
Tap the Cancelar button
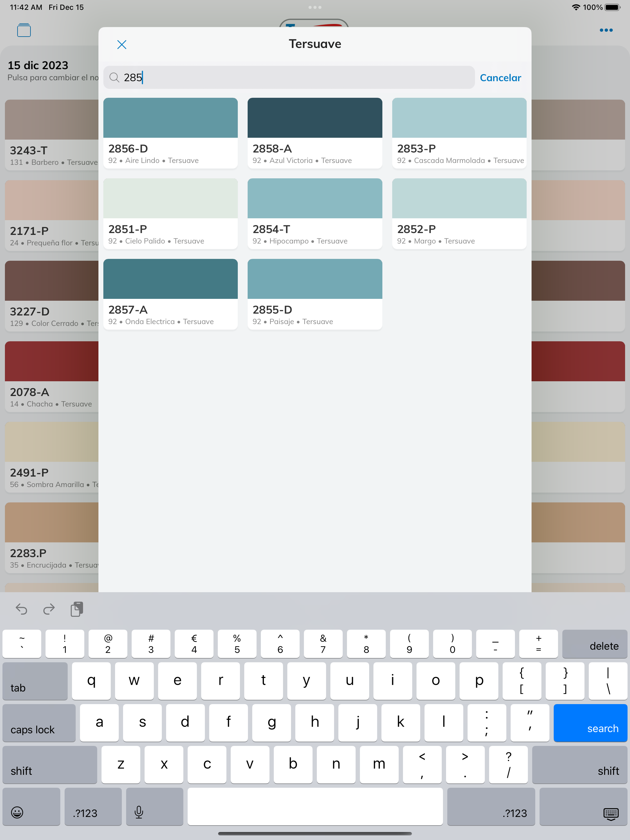[x=500, y=78]
